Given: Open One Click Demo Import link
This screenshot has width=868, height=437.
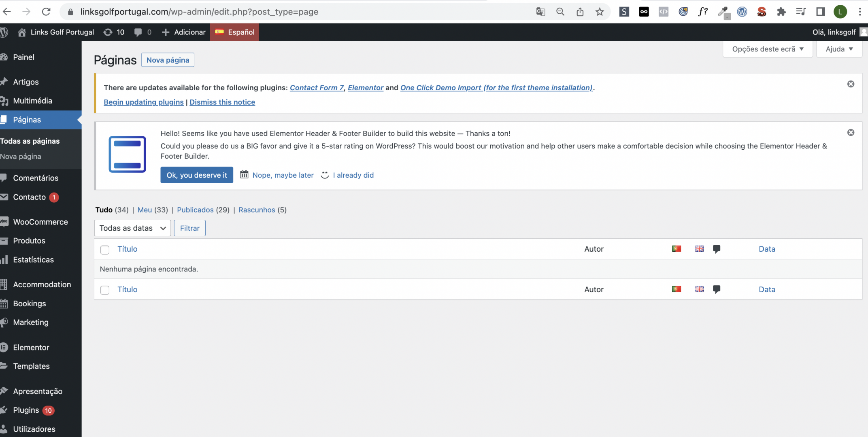Looking at the screenshot, I should point(496,87).
